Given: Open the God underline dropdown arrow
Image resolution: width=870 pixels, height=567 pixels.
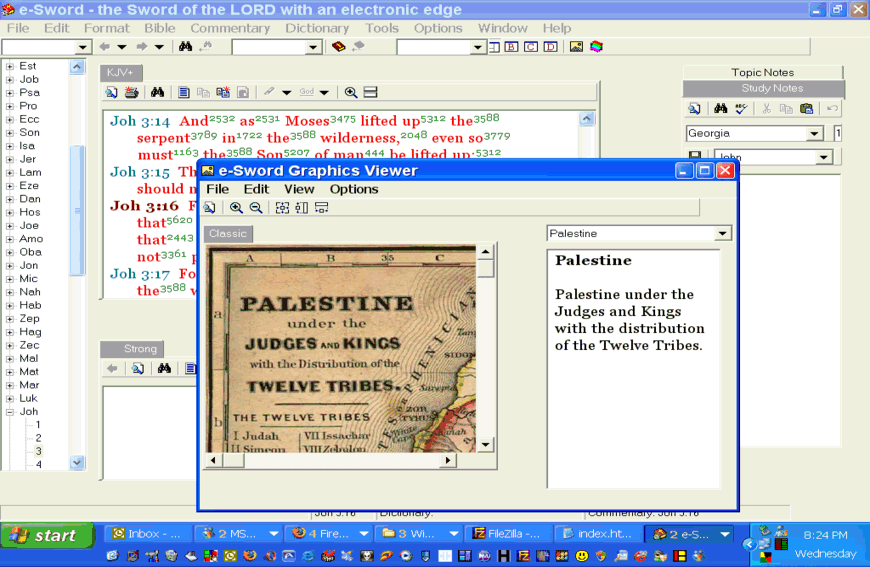Looking at the screenshot, I should [324, 92].
